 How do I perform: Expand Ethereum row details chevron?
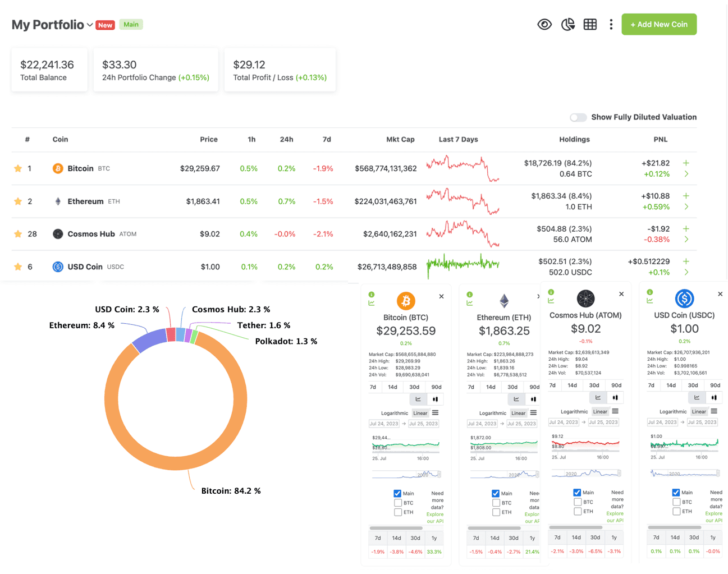686,207
